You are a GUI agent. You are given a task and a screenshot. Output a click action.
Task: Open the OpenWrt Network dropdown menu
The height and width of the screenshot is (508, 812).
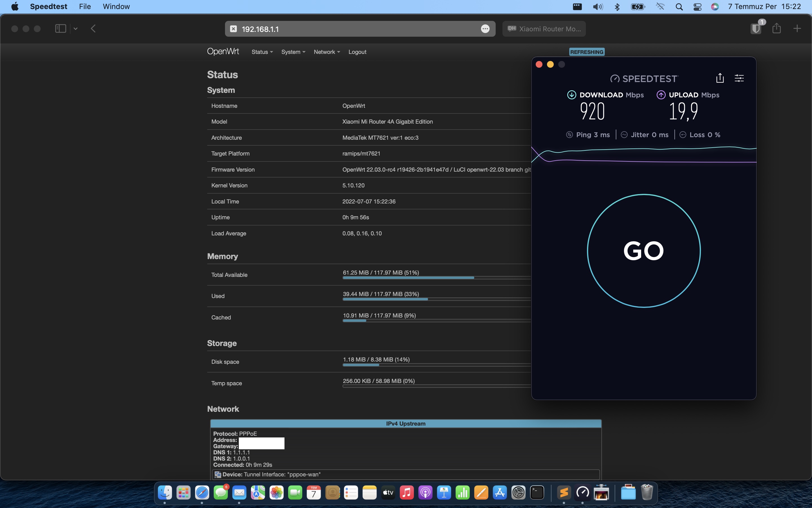point(327,52)
